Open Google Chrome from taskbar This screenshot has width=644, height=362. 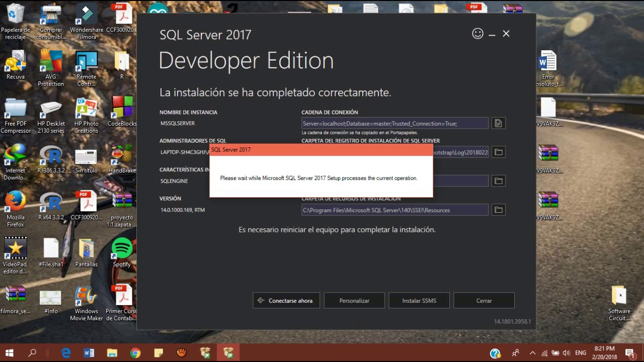click(135, 353)
